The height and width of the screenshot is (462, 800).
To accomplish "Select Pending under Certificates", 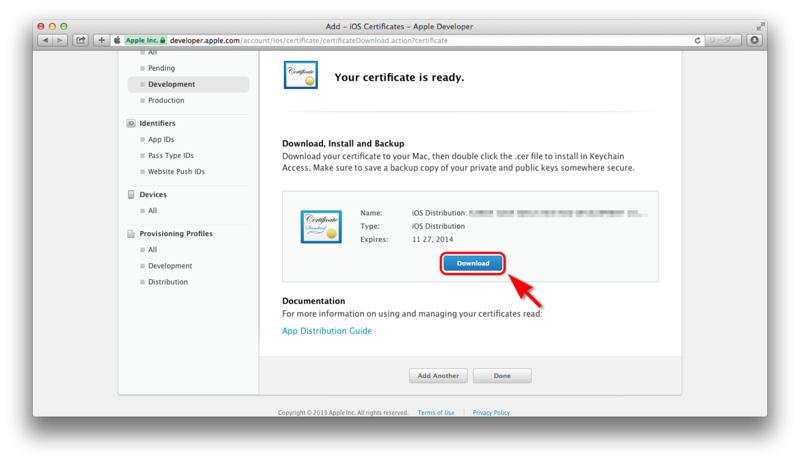I will [x=161, y=68].
